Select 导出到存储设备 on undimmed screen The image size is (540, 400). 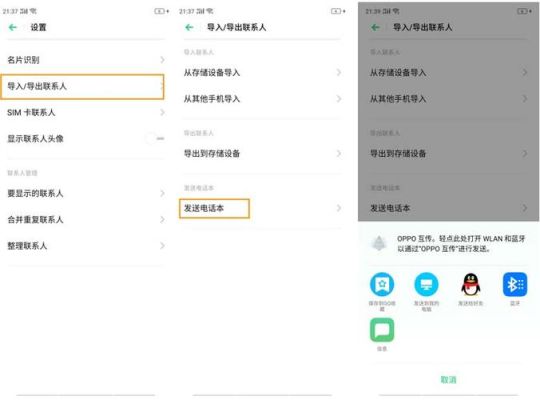262,153
